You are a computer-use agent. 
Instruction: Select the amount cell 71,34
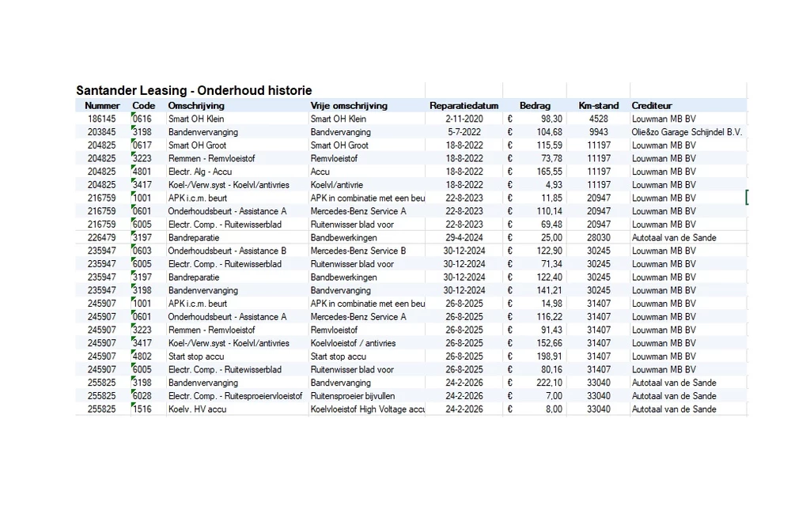[x=551, y=264]
